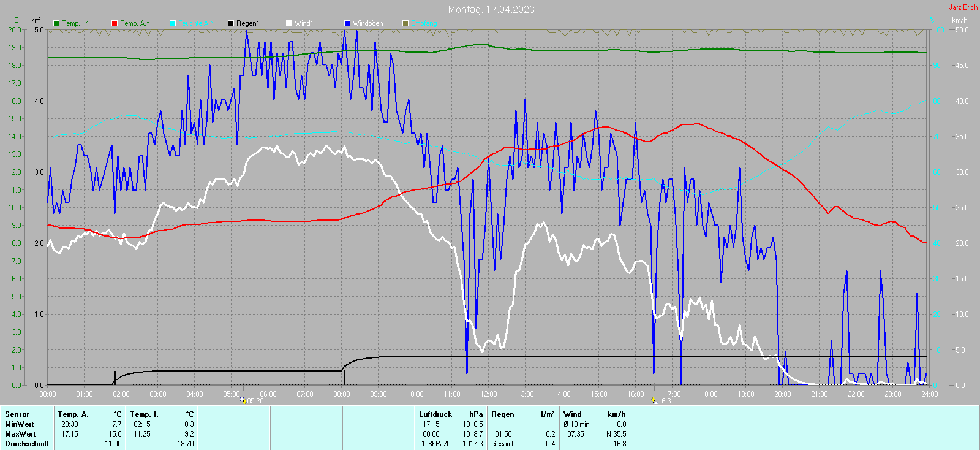Click the green Temp. I. legend swatch
This screenshot has width=980, height=450.
(x=56, y=23)
